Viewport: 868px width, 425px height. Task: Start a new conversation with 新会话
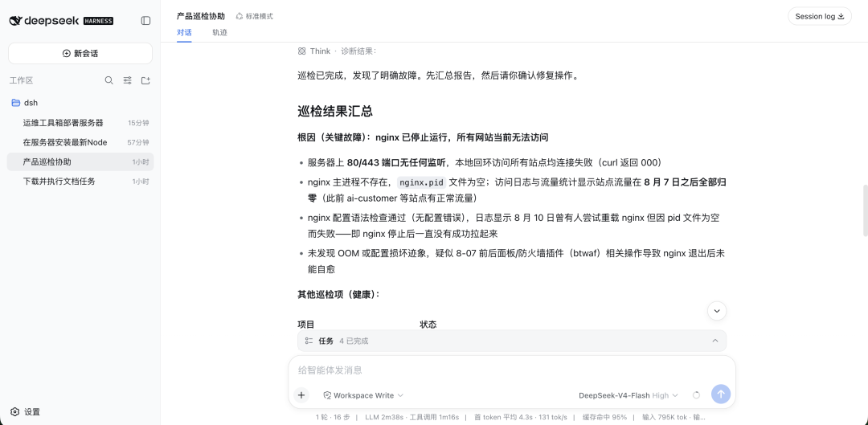pyautogui.click(x=80, y=54)
